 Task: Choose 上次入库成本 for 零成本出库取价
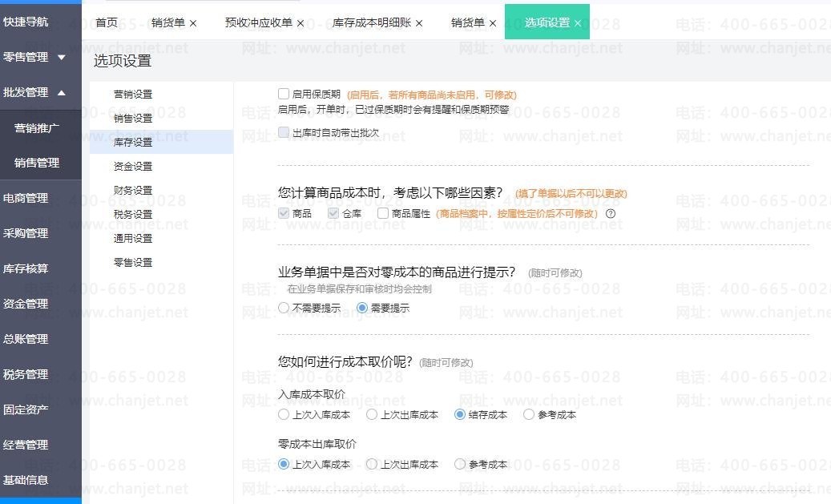point(284,464)
